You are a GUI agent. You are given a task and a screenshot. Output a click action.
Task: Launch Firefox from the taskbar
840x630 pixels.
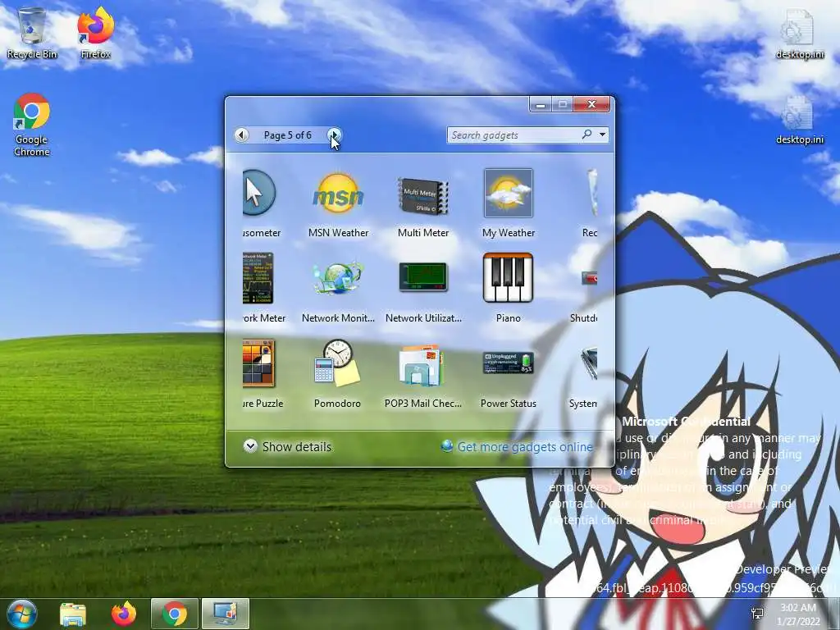[124, 614]
